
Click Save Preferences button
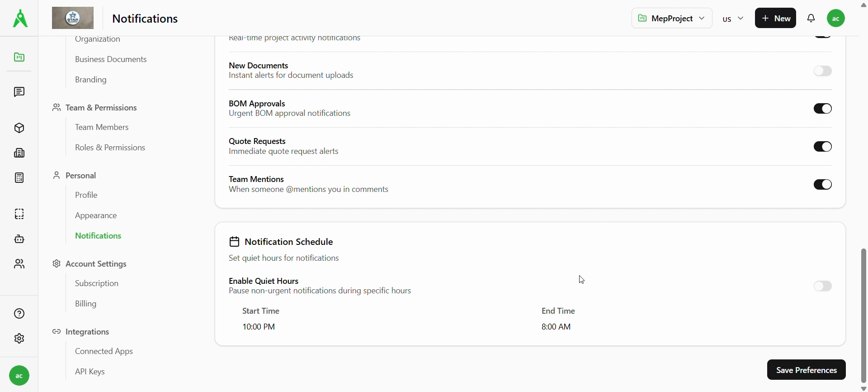(806, 370)
